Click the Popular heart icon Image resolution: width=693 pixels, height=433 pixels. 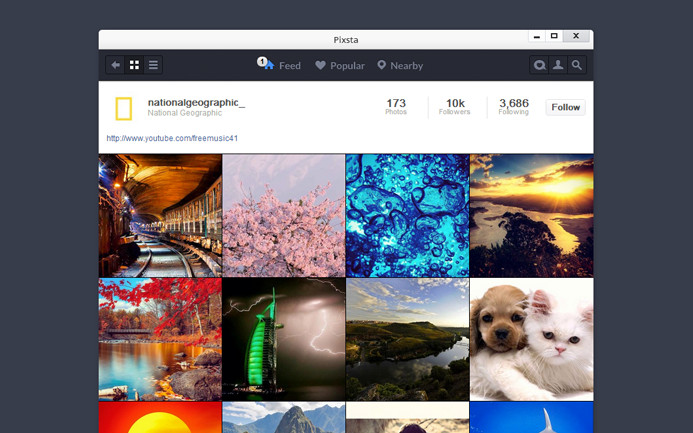click(x=320, y=65)
